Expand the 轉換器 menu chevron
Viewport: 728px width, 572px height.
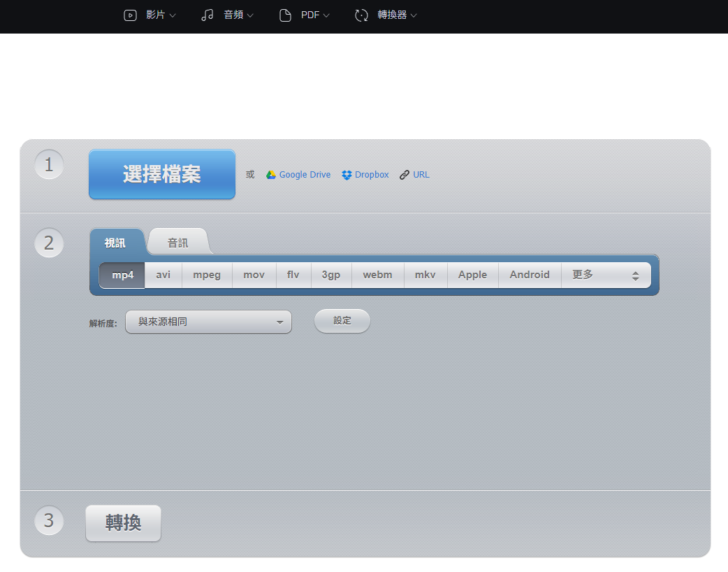pos(413,15)
